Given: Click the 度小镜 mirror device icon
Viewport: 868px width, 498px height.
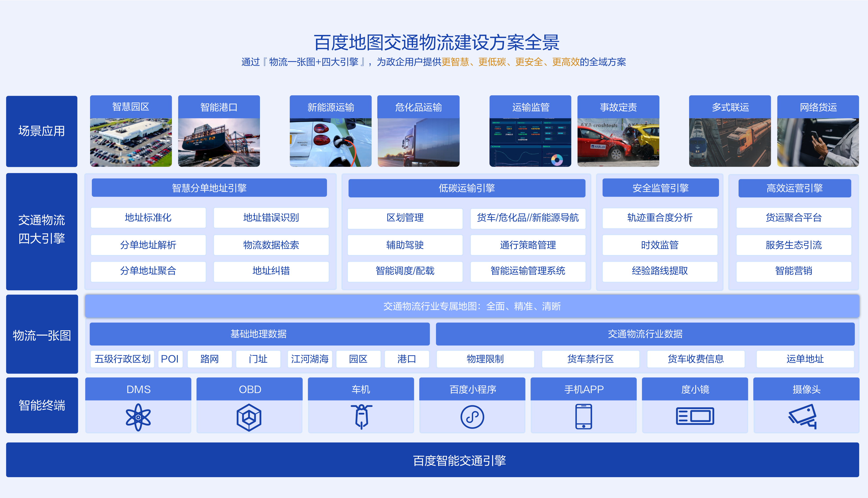Looking at the screenshot, I should [695, 416].
